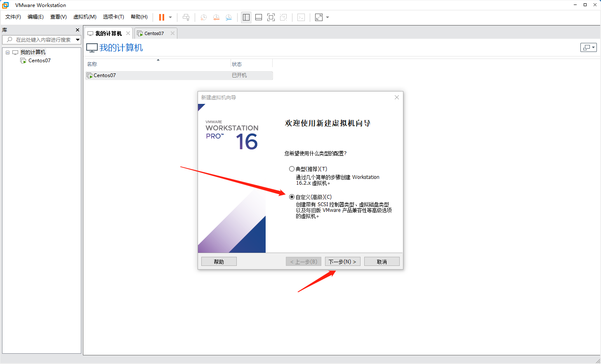
Task: Click the orange pause virtual machine icon
Action: [x=162, y=17]
